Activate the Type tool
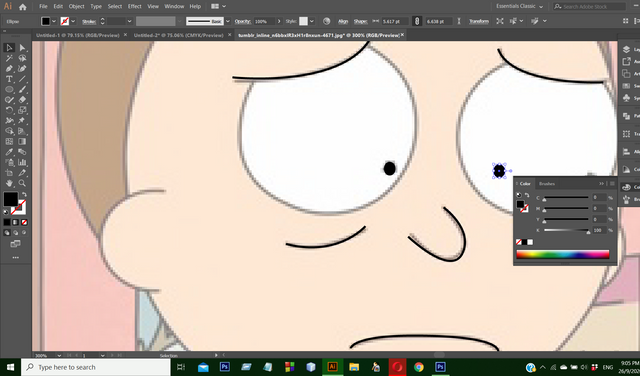This screenshot has width=640, height=376. (9, 79)
